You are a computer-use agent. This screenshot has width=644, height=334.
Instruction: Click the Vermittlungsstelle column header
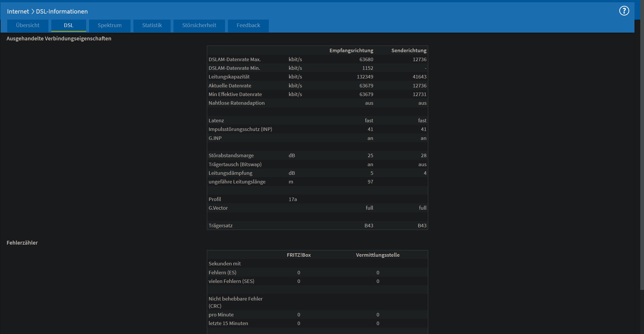click(x=377, y=255)
